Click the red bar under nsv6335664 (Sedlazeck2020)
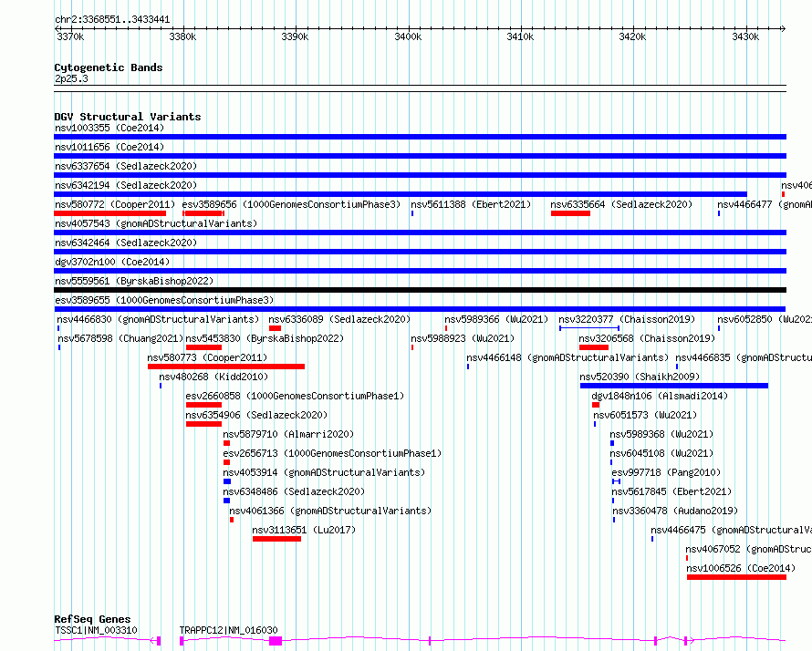Screen dimensions: 812x651 pos(570,213)
